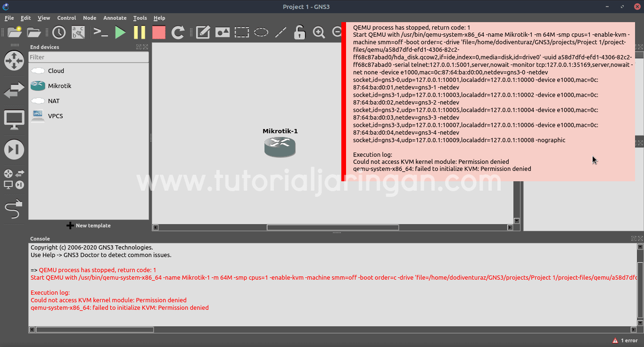The image size is (644, 347).
Task: Start all nodes with the green play icon
Action: tap(120, 32)
